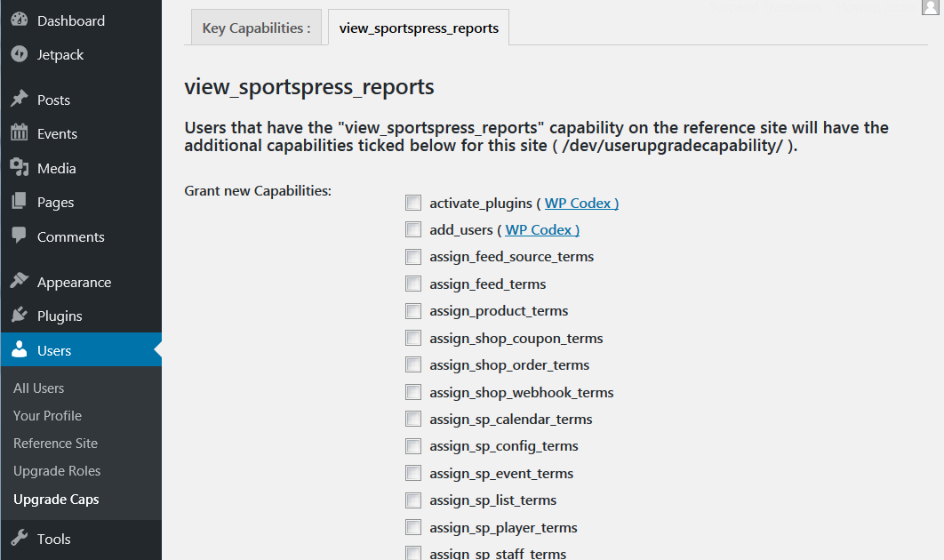Open the Comments menu label
Image resolution: width=944 pixels, height=560 pixels.
pyautogui.click(x=71, y=236)
